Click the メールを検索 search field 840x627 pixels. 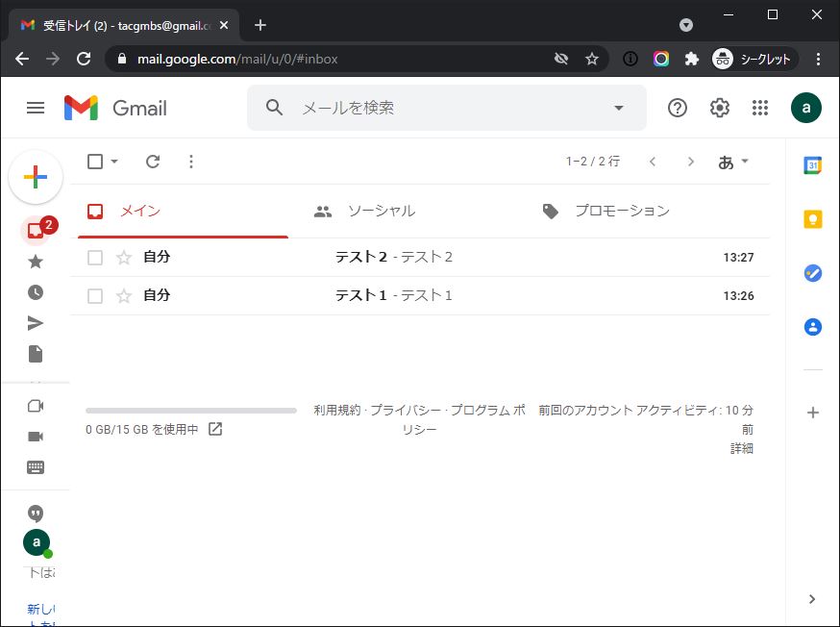click(x=442, y=108)
